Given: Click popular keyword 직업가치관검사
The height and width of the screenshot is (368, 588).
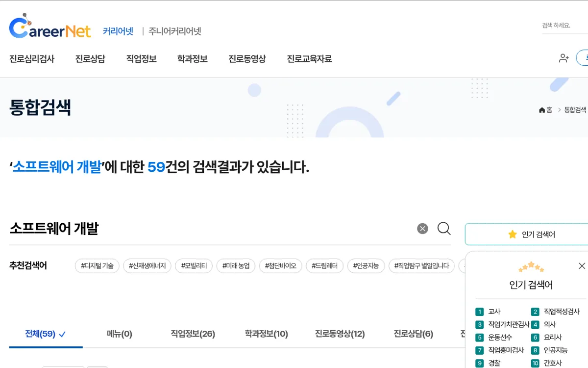Looking at the screenshot, I should click(509, 324).
